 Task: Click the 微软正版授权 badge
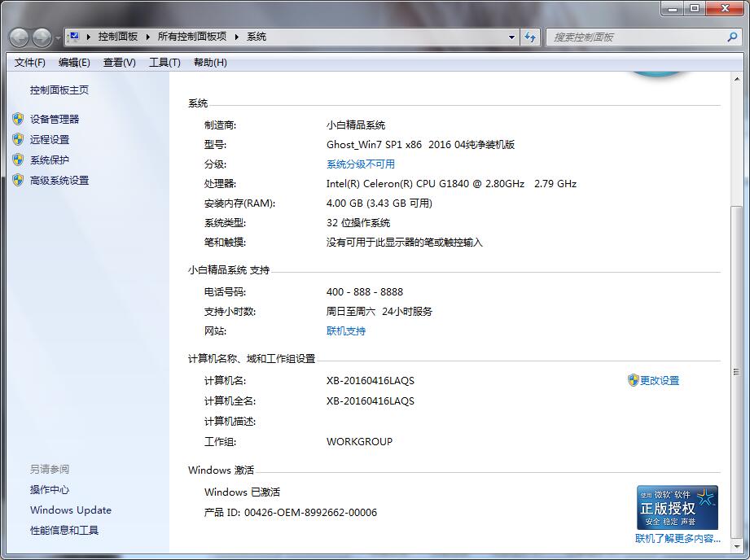click(x=677, y=506)
